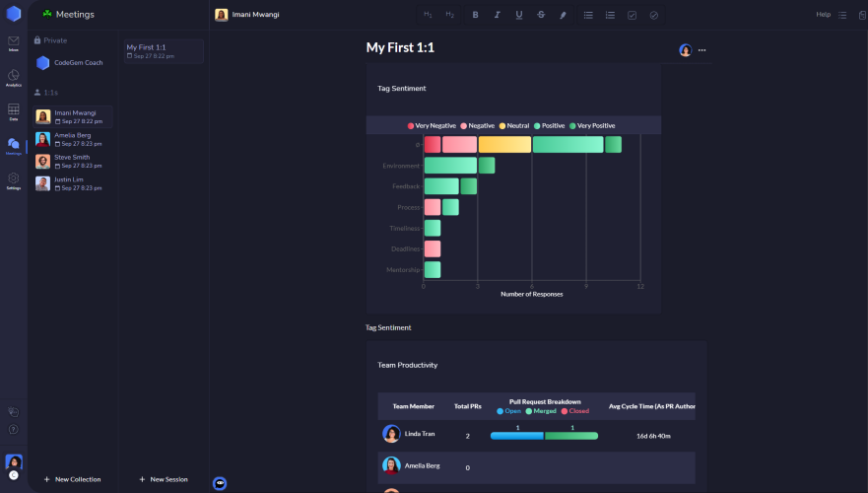Image resolution: width=868 pixels, height=493 pixels.
Task: Open the three-dots menu for My First 1:1
Action: click(x=701, y=50)
